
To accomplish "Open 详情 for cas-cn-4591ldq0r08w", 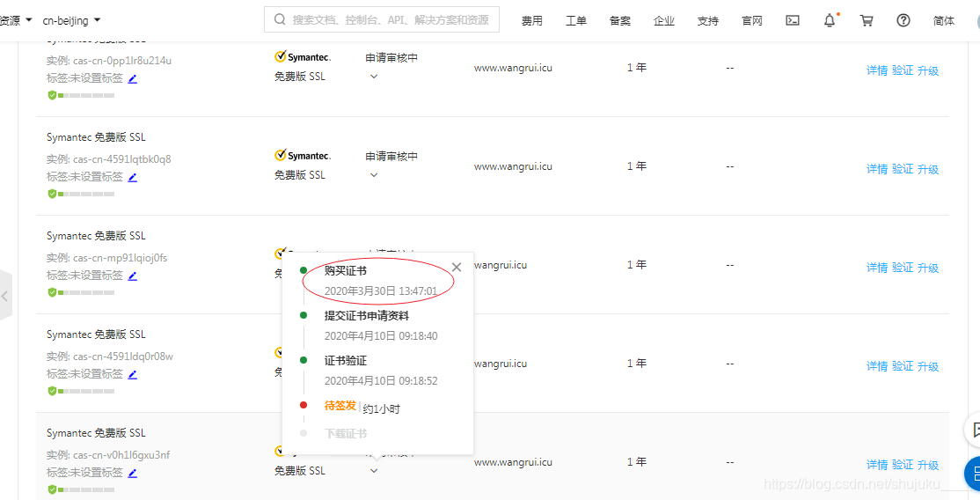I will tap(877, 366).
